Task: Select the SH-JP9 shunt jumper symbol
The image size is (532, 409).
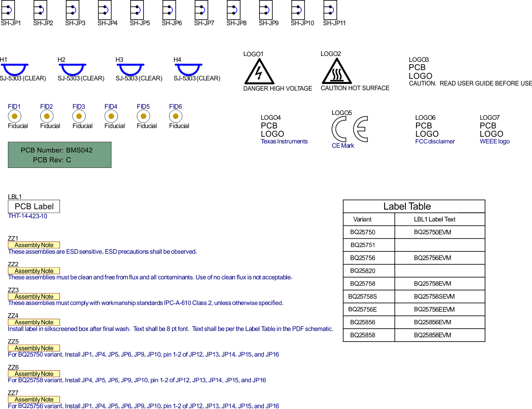Action: 266,10
